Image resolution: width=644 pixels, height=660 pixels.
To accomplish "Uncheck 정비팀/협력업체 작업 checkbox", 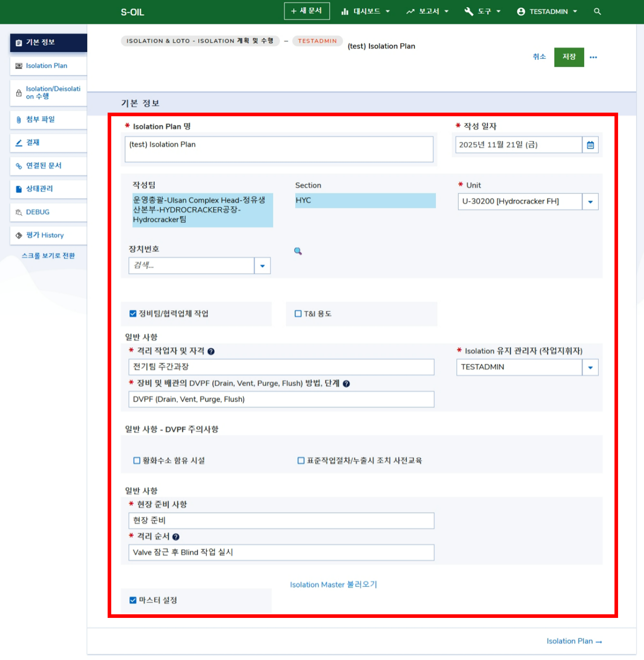I will pyautogui.click(x=133, y=314).
